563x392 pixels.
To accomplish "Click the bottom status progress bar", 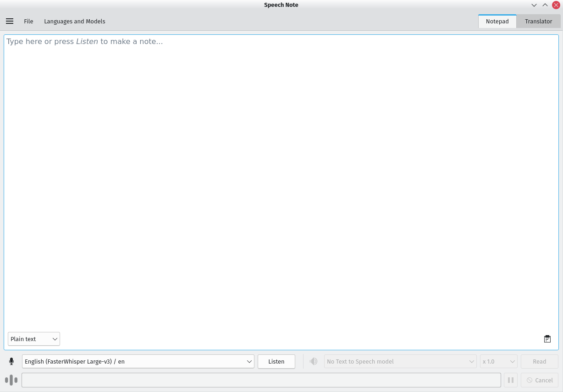I will pyautogui.click(x=261, y=380).
